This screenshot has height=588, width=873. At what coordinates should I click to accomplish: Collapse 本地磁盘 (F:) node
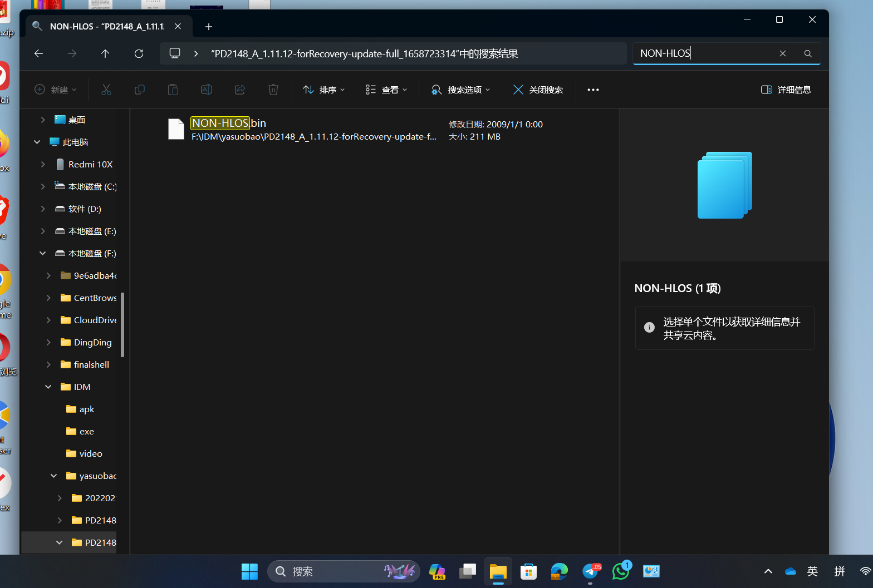43,253
